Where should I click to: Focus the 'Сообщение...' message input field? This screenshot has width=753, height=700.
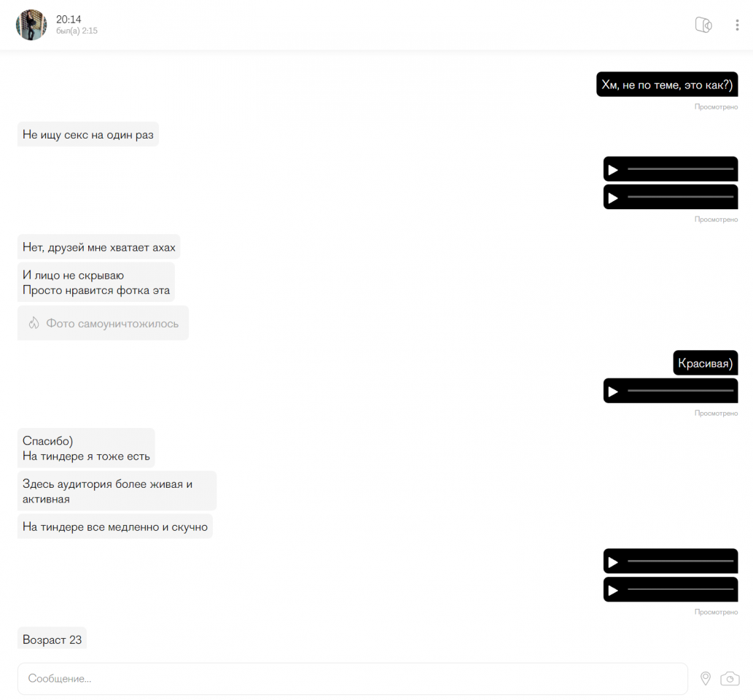[x=353, y=678]
